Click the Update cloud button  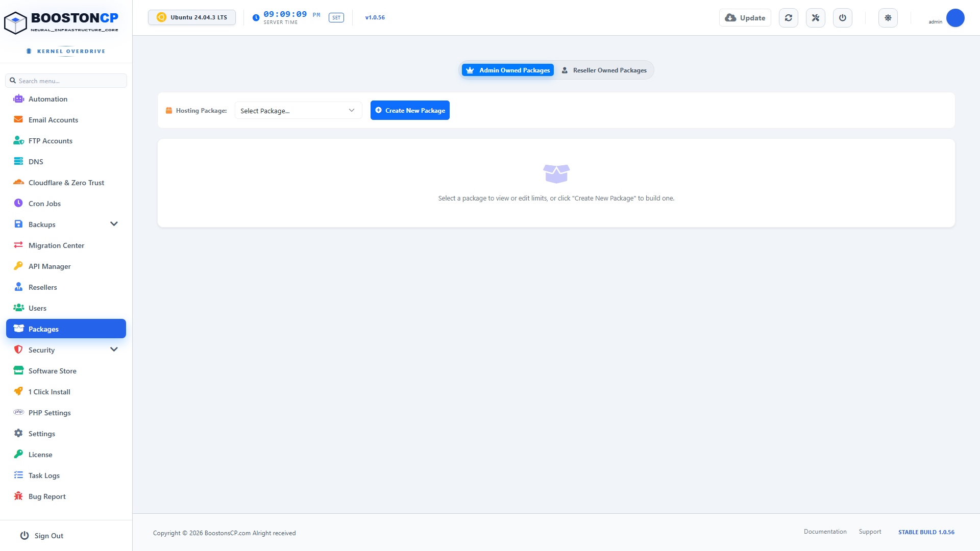745,18
